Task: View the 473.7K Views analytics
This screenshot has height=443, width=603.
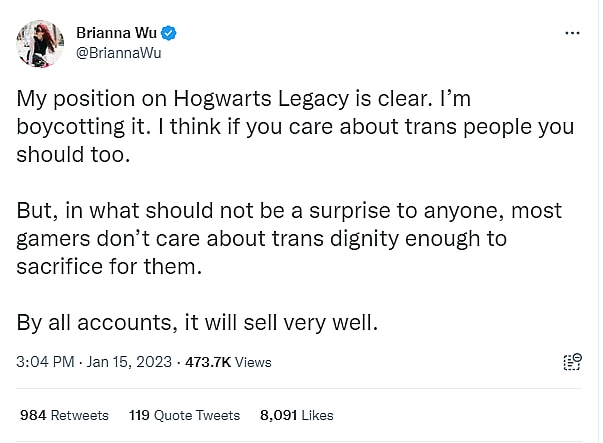Action: point(228,362)
